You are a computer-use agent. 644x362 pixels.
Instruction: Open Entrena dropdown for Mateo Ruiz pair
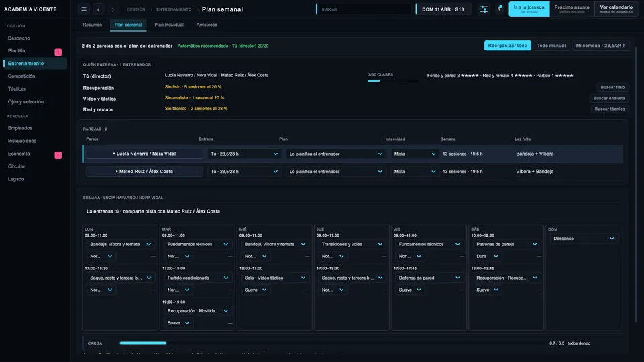click(244, 171)
